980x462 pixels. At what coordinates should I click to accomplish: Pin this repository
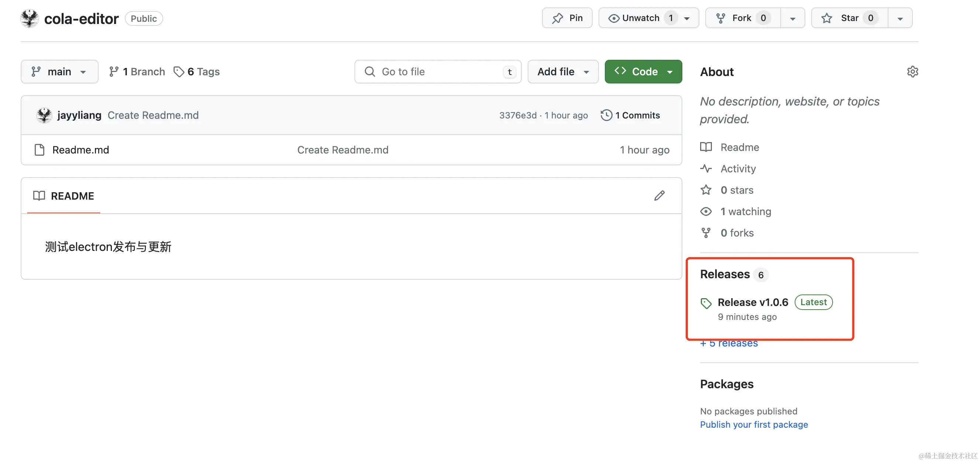tap(567, 18)
